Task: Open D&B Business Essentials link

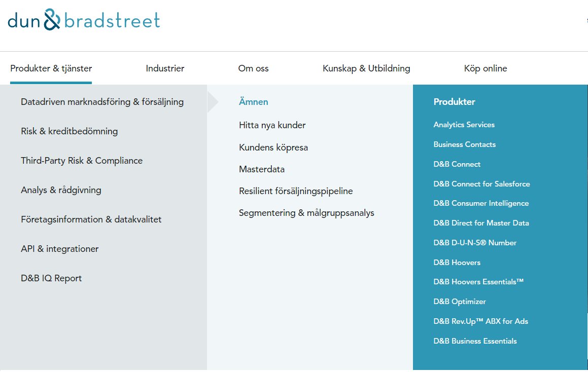Action: point(475,341)
